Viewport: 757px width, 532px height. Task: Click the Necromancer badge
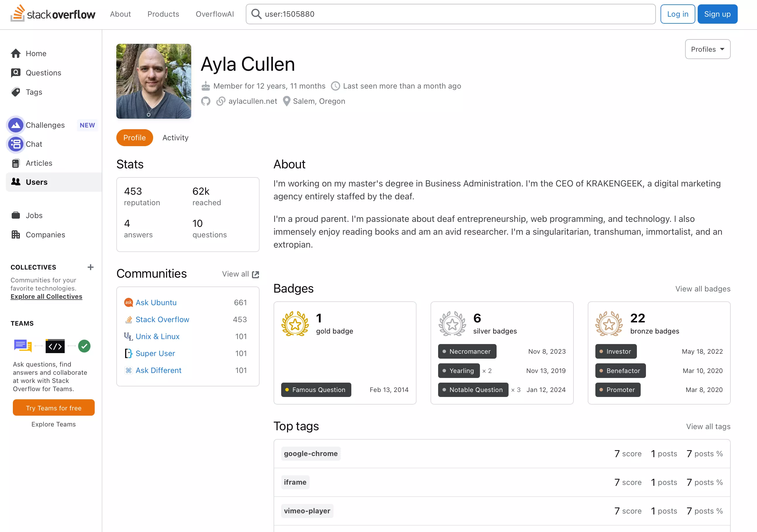click(467, 352)
